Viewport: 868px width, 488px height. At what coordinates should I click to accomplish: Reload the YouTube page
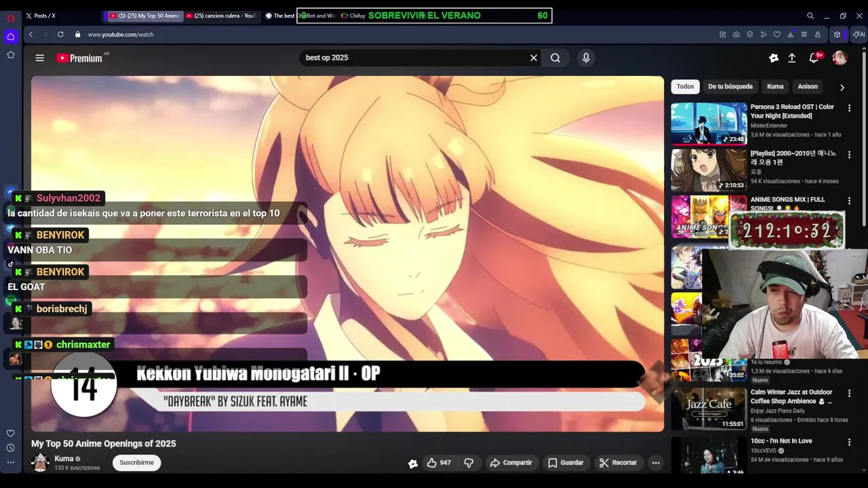click(x=60, y=35)
